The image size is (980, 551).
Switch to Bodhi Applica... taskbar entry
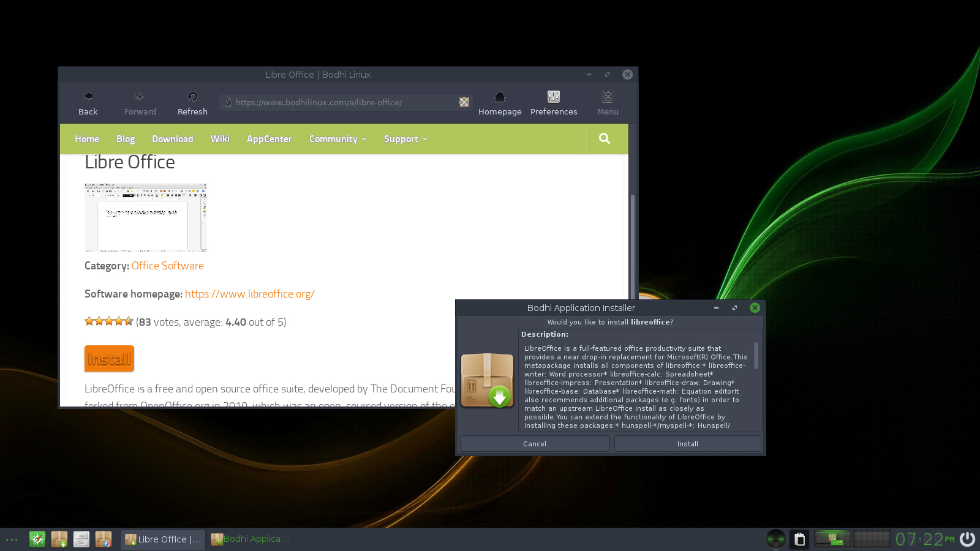point(250,539)
